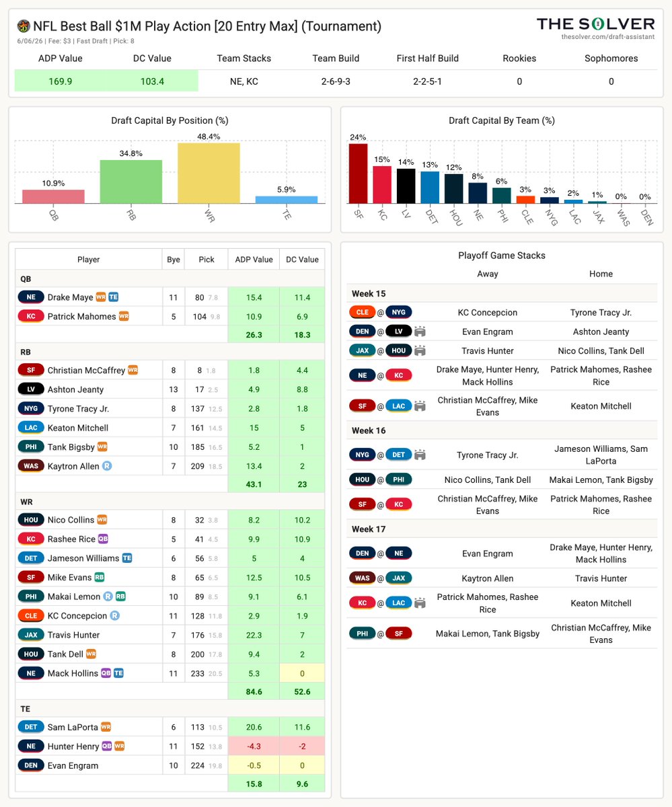Select the CLE @ NYG Week 15 matchup badge
The height and width of the screenshot is (807, 672).
(381, 312)
